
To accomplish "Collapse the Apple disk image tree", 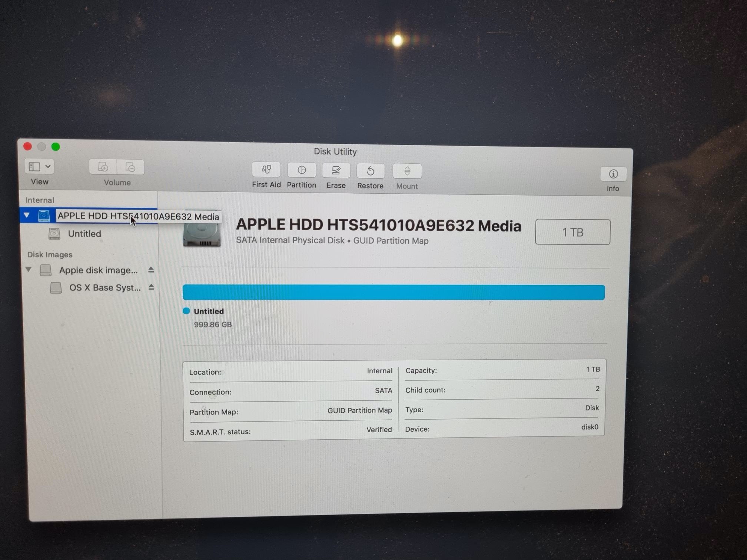I will pyautogui.click(x=29, y=270).
